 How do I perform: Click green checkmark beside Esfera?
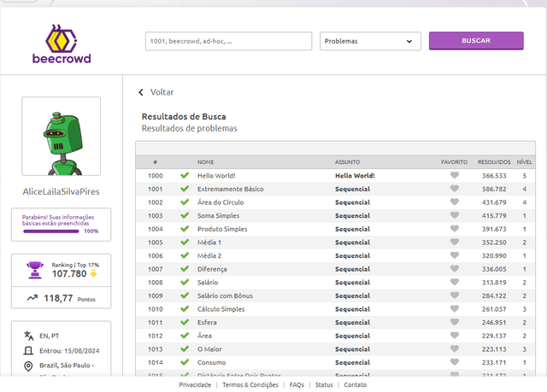coord(185,322)
